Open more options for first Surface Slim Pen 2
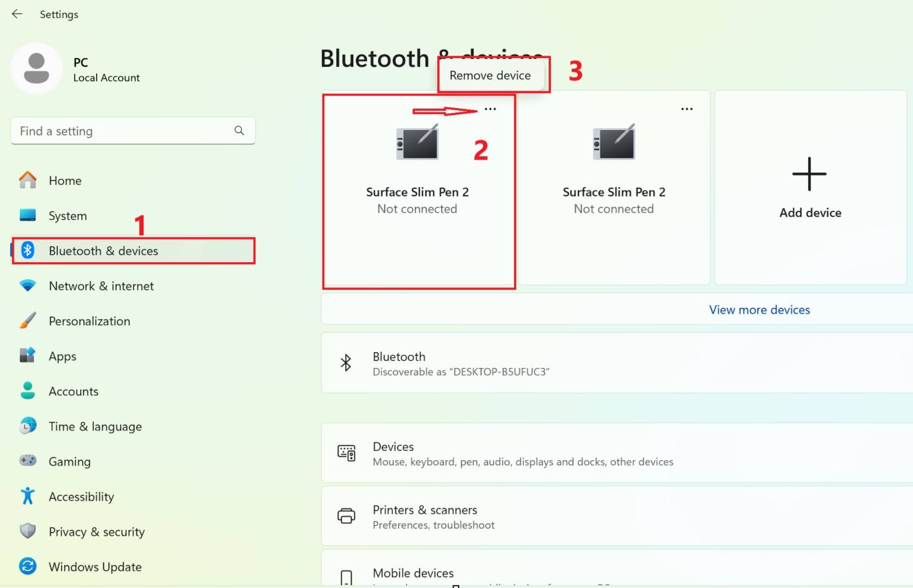The width and height of the screenshot is (913, 588). click(x=491, y=109)
